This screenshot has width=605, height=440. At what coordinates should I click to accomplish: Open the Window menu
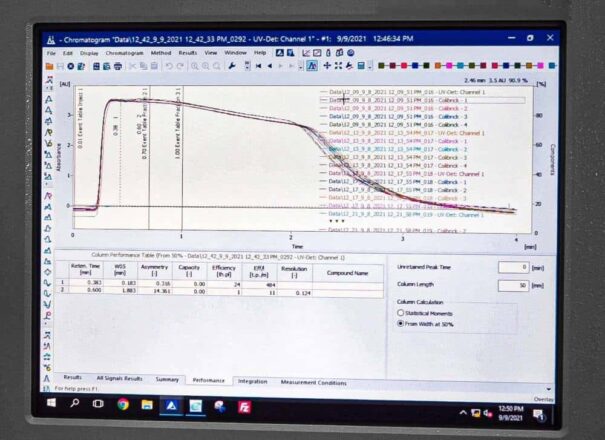(235, 52)
